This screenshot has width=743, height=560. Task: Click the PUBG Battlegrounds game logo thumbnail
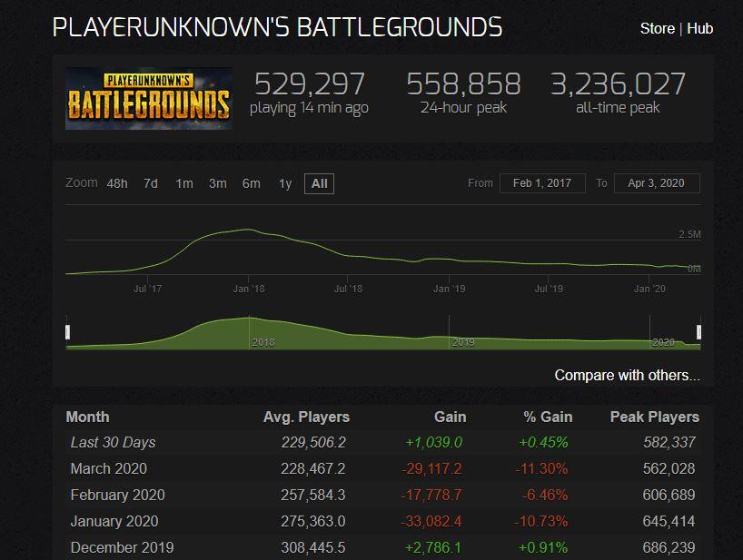[149, 98]
